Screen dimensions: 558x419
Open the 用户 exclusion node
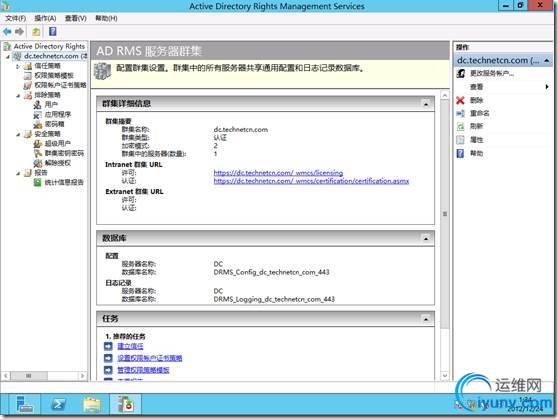pos(51,105)
